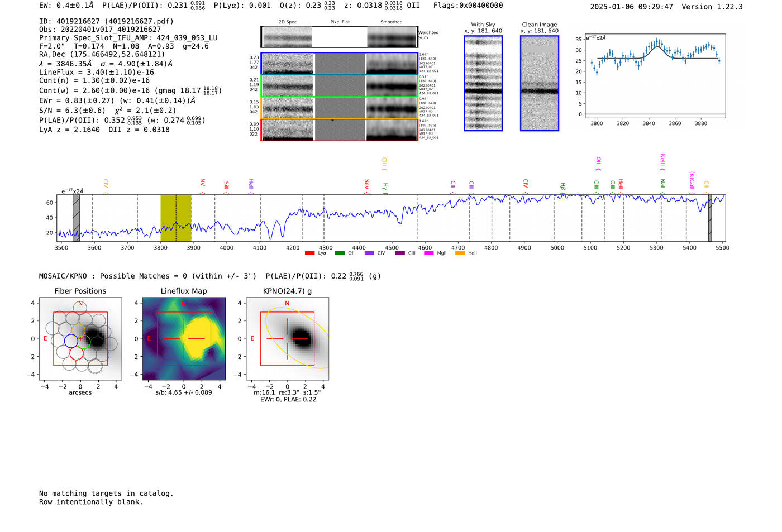
Task: Click the MgII magenta legend swatch
Action: [429, 253]
